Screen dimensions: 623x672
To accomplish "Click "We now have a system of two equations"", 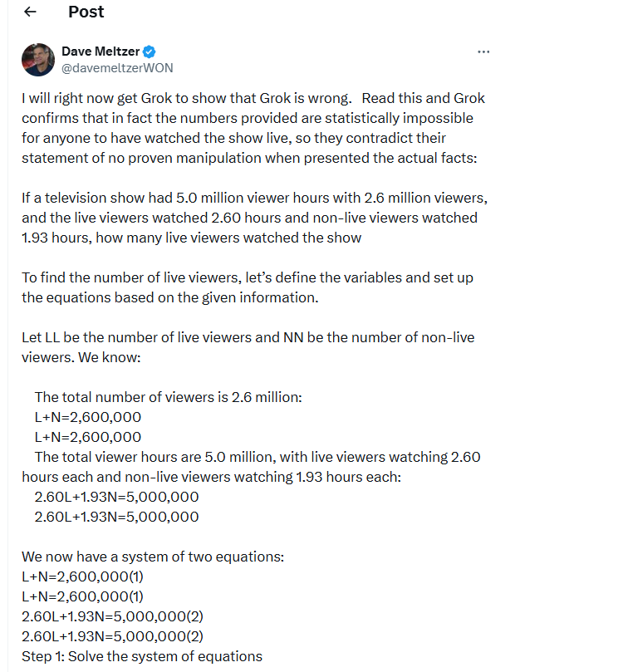I will (x=153, y=557).
